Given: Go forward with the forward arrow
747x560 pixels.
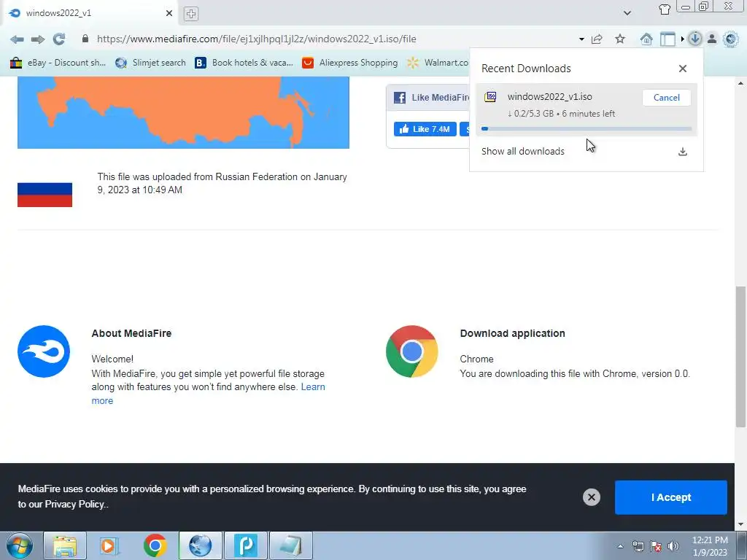Looking at the screenshot, I should (38, 39).
